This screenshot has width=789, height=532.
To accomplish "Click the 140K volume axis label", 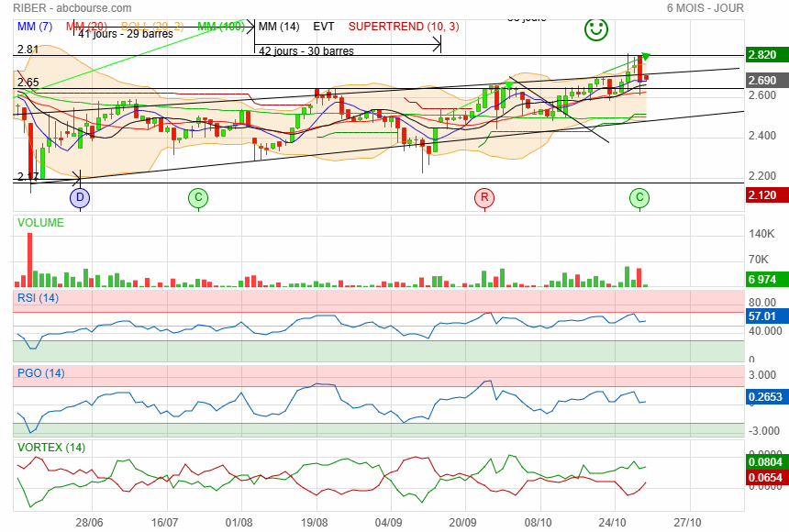I will pyautogui.click(x=761, y=234).
